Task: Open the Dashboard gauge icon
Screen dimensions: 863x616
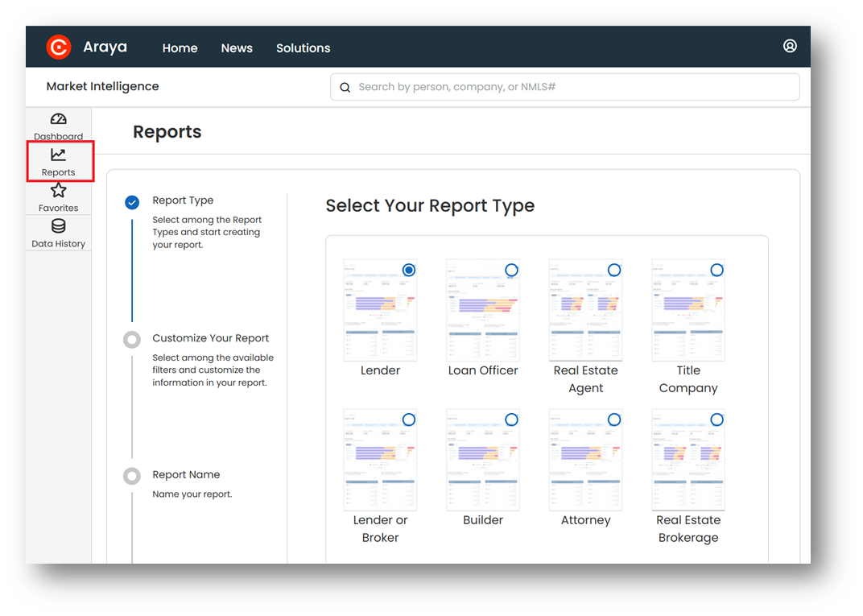Action: pos(58,119)
